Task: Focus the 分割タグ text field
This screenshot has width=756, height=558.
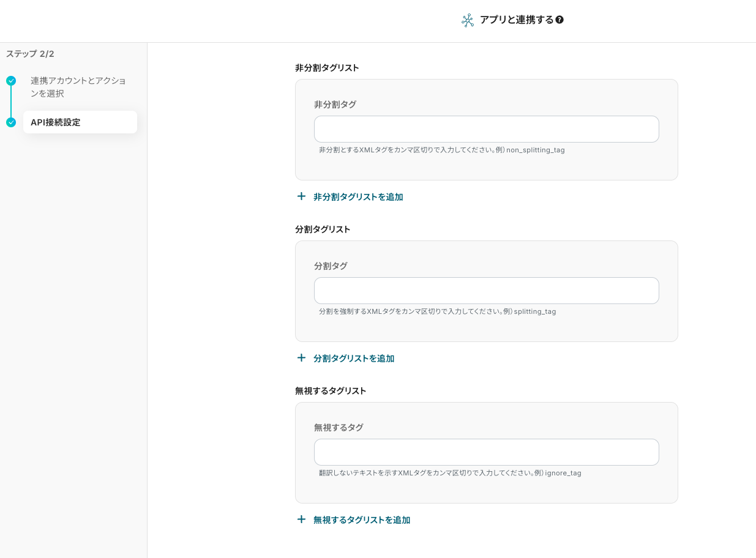Action: pyautogui.click(x=486, y=291)
